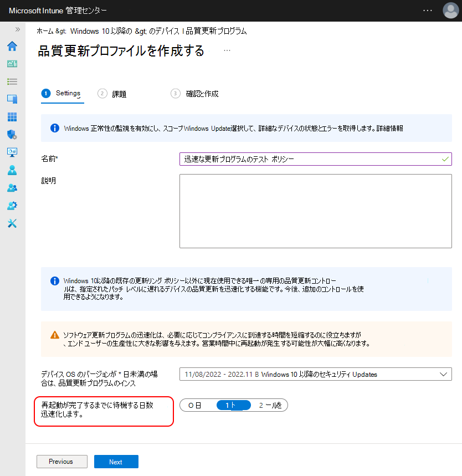Click the ホーム breadcrumb link
462x476 pixels.
pyautogui.click(x=45, y=31)
